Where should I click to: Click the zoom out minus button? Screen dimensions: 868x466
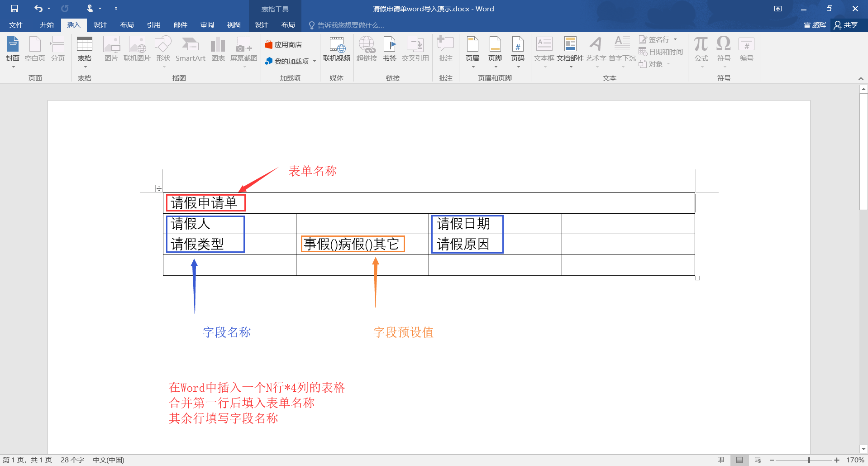click(772, 460)
